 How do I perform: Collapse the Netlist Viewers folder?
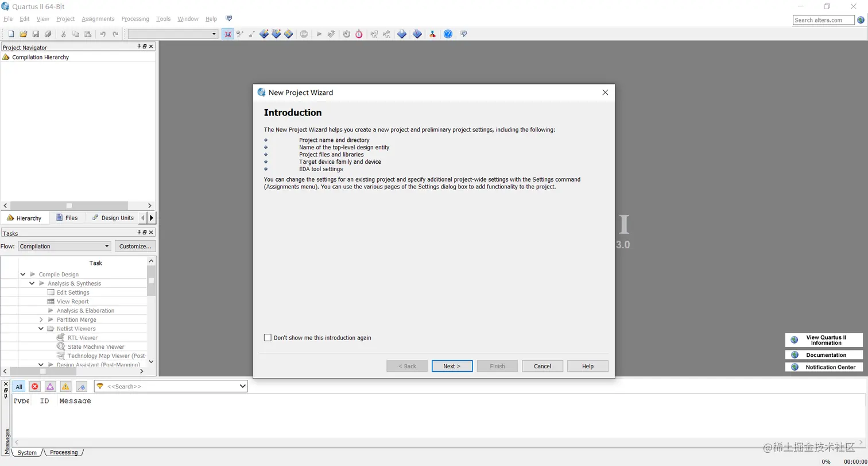coord(41,329)
